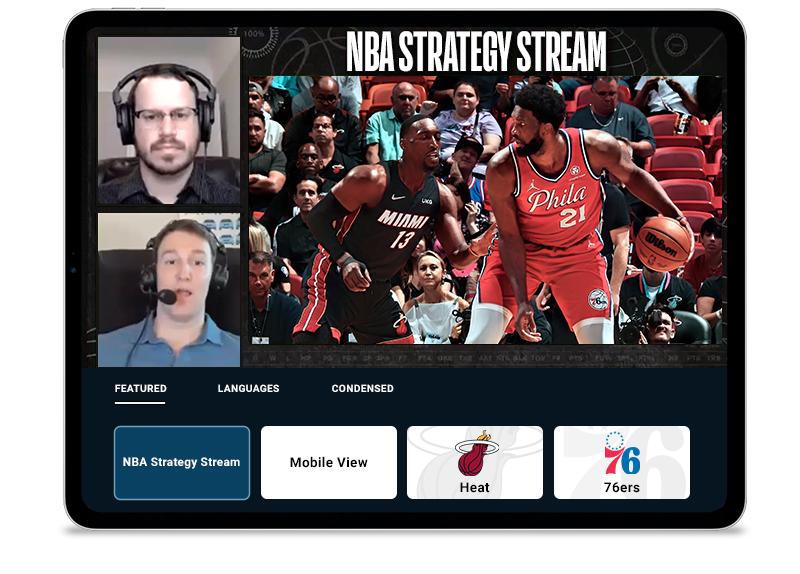Choose the Mobile View stream
800x574 pixels.
tap(329, 462)
